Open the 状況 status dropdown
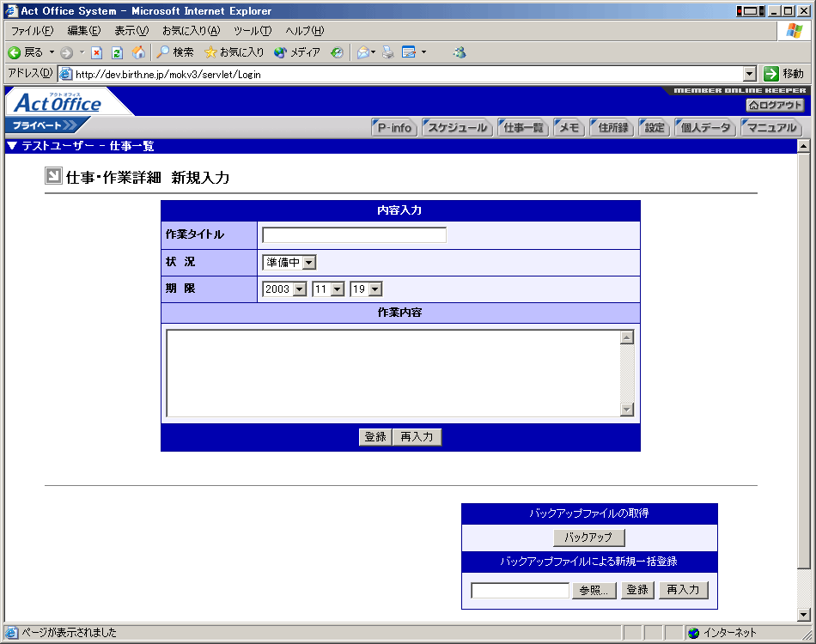The image size is (816, 644). click(289, 262)
